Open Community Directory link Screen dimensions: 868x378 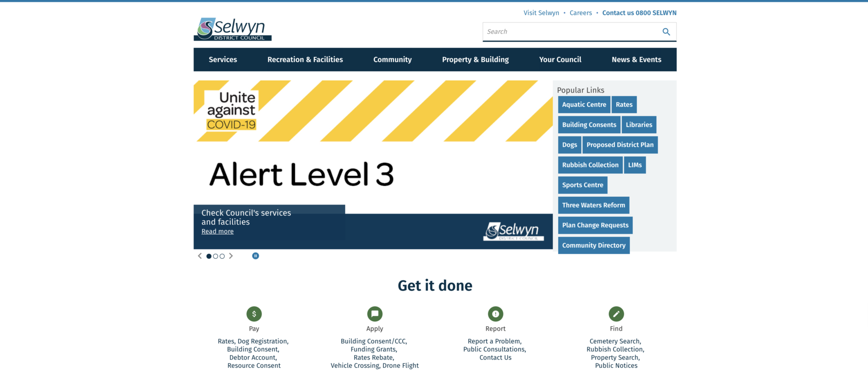click(594, 245)
